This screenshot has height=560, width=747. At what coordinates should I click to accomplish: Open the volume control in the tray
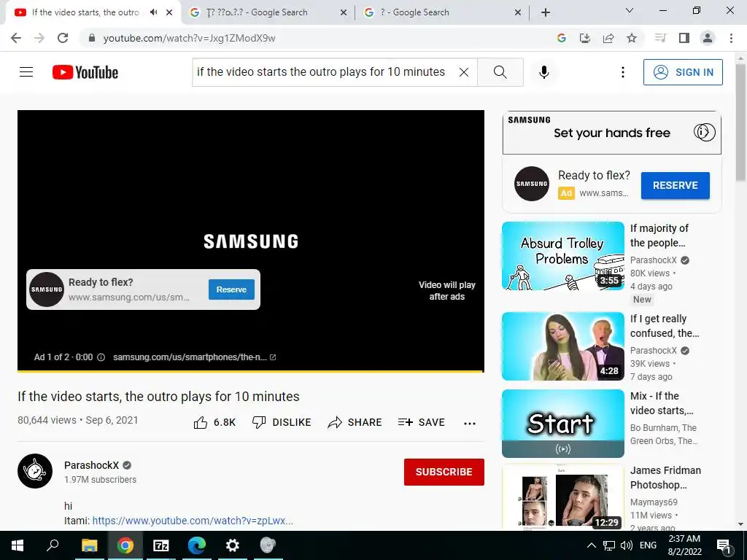pyautogui.click(x=627, y=545)
